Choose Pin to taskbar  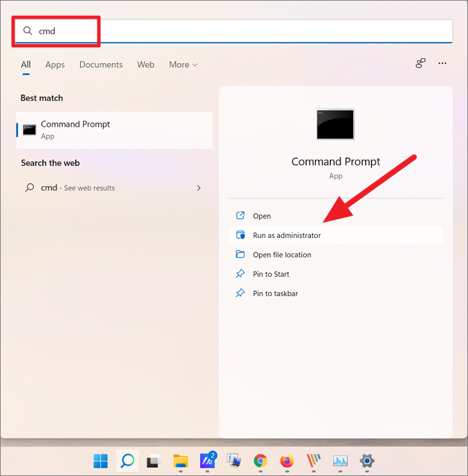pos(336,293)
